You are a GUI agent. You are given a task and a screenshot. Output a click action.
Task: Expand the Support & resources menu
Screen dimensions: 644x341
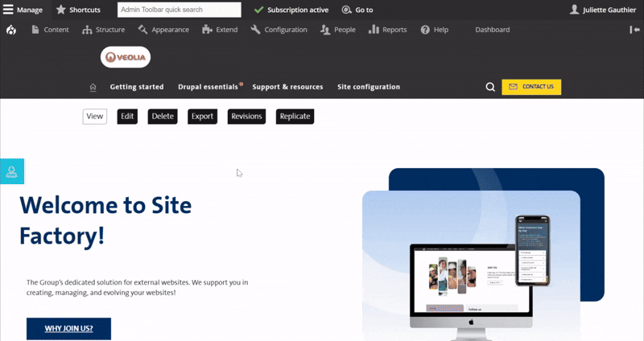coord(287,87)
